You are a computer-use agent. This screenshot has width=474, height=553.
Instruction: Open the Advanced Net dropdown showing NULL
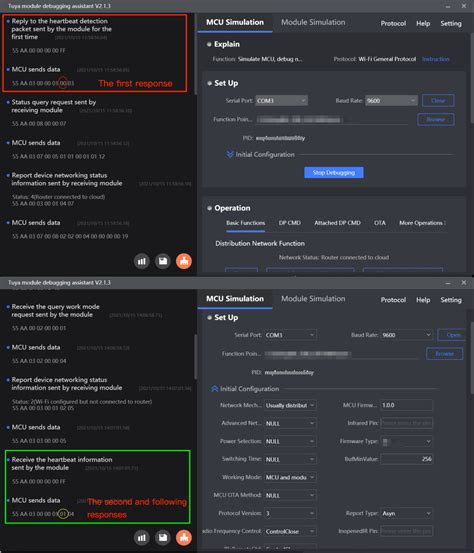(290, 423)
